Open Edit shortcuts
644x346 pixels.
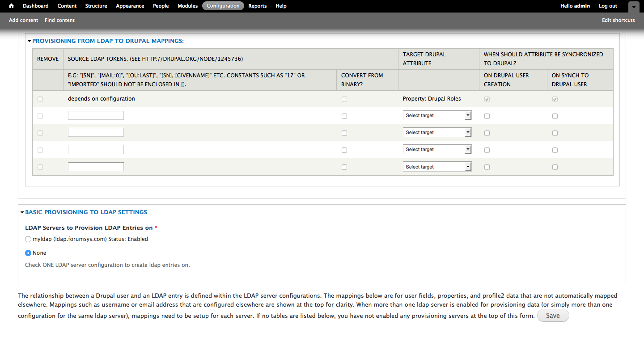pos(619,20)
